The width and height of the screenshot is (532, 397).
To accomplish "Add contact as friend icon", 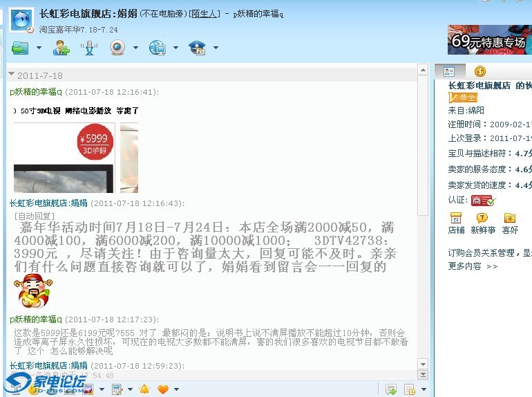I will pyautogui.click(x=61, y=48).
